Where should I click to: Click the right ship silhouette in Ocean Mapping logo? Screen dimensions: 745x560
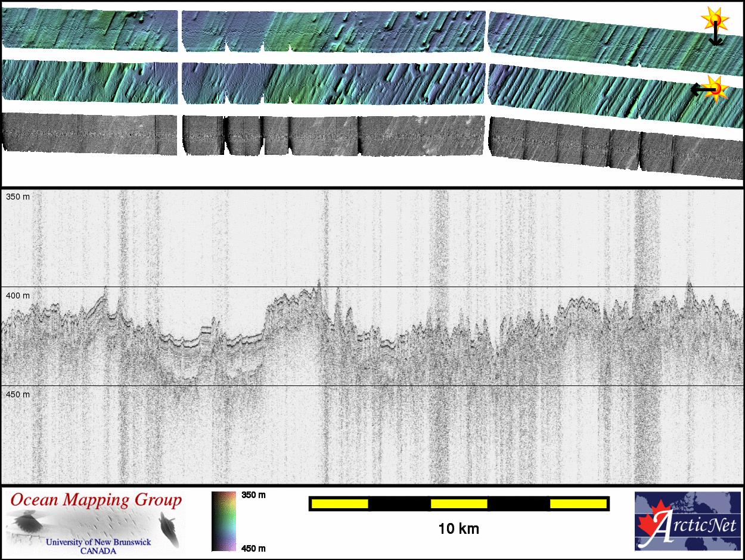169,528
